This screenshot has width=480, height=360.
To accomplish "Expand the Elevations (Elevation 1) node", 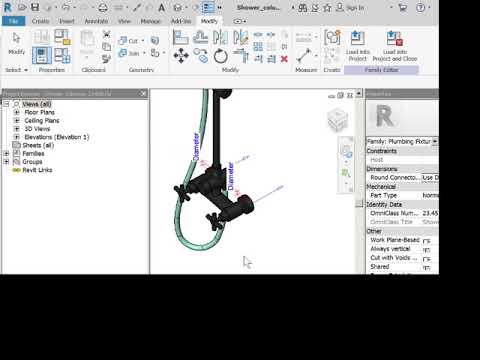I will (17, 137).
